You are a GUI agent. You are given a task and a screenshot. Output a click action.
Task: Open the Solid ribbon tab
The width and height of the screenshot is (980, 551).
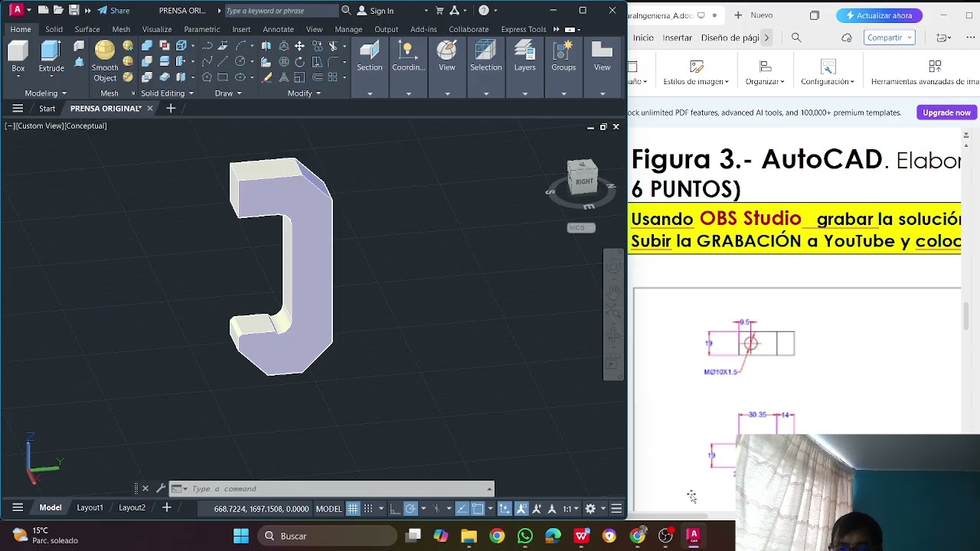(x=54, y=29)
